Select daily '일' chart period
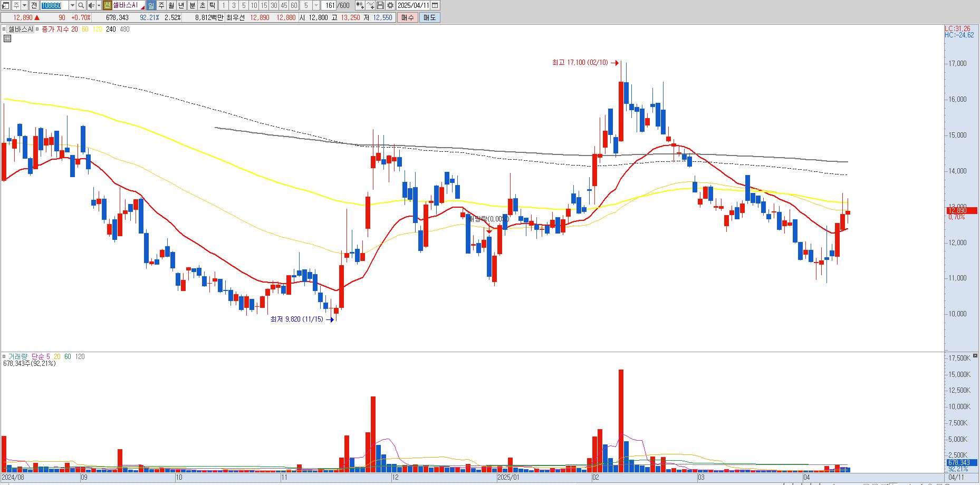This screenshot has height=485, width=980. coord(151,5)
